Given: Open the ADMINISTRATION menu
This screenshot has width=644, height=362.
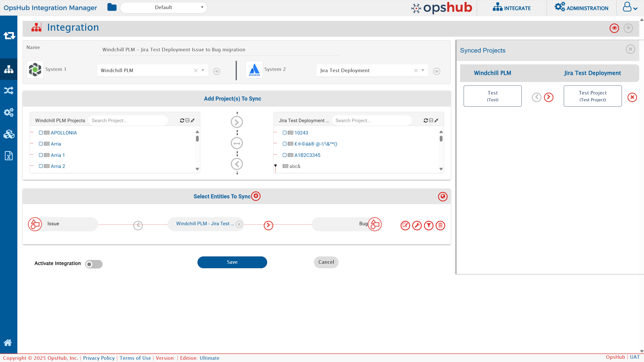Looking at the screenshot, I should pos(582,8).
